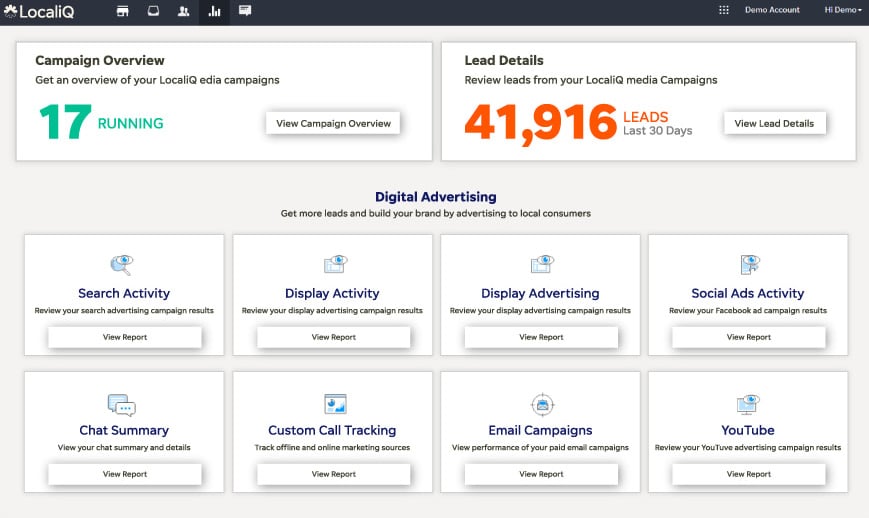The image size is (869, 518).
Task: Click the Chat Summary speech bubbles icon
Action: [x=121, y=405]
